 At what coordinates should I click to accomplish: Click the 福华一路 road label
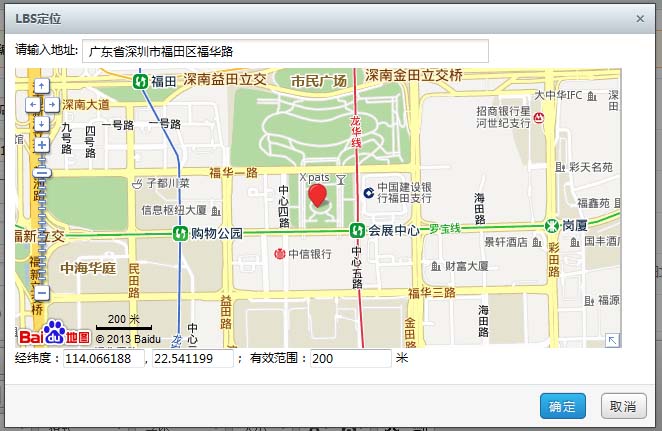click(233, 172)
